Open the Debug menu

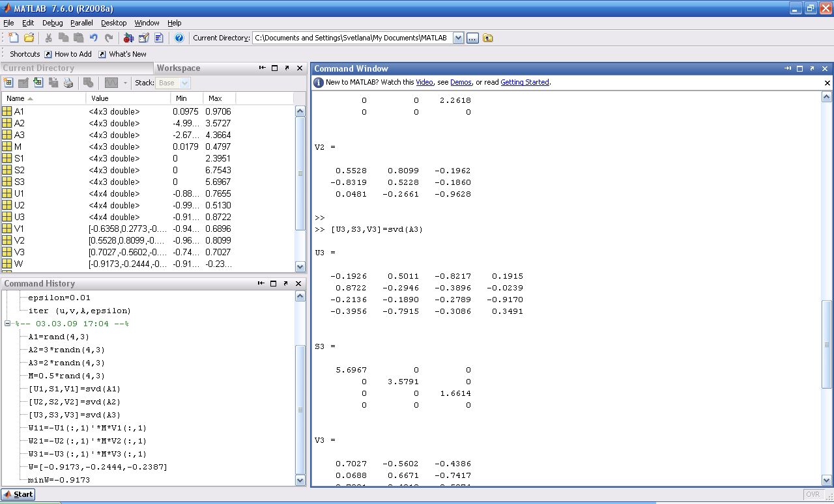(53, 23)
